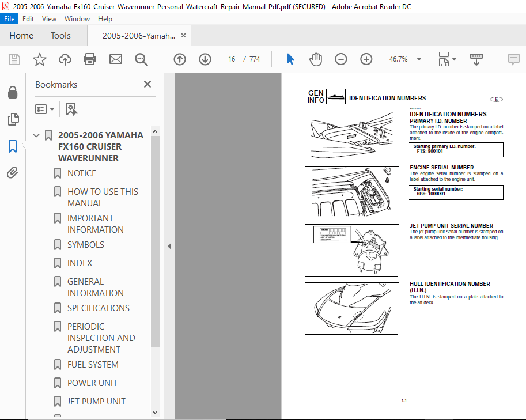
Task: Click the cloud upload icon
Action: click(x=65, y=59)
